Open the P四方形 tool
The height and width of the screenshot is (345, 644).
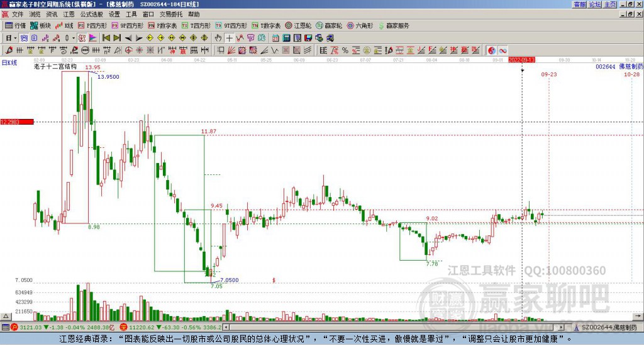tap(92, 25)
